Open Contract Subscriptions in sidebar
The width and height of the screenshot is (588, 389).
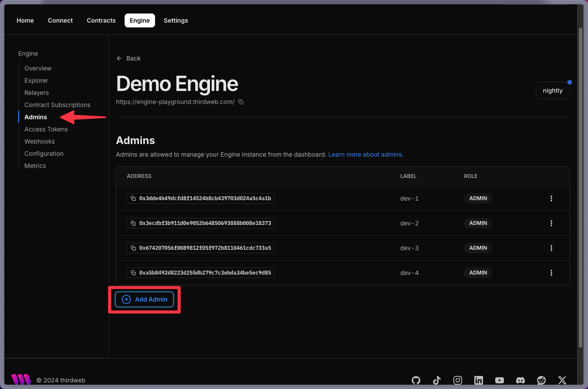pos(57,105)
